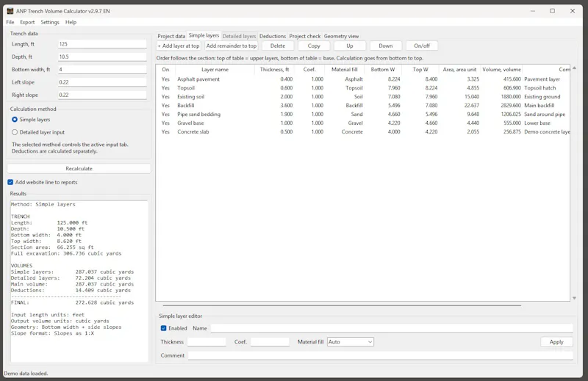Click the Depth, ft input field
The image size is (588, 381).
[102, 57]
